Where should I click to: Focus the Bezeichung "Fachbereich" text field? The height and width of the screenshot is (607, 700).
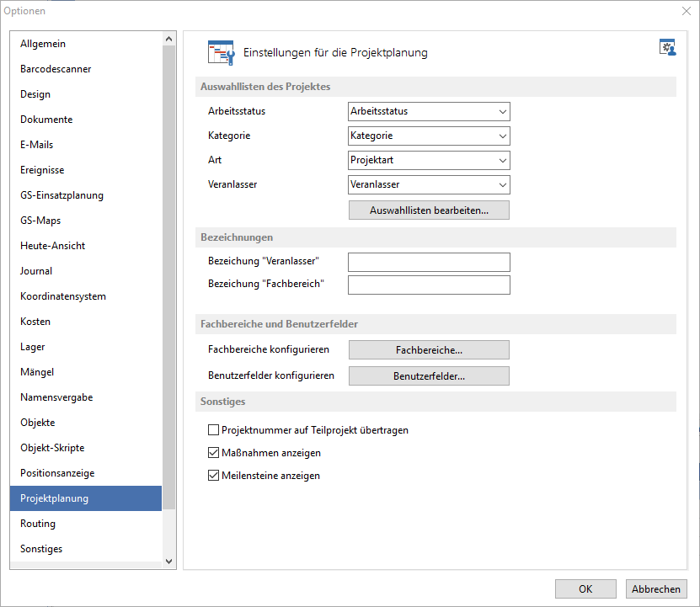(x=429, y=285)
